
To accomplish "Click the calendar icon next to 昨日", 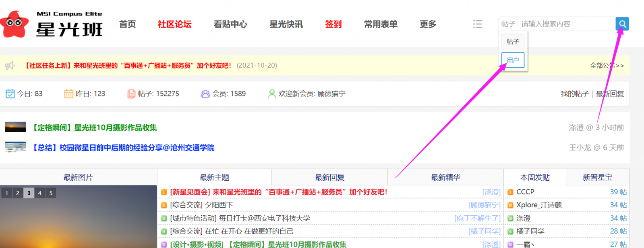I will [x=68, y=94].
